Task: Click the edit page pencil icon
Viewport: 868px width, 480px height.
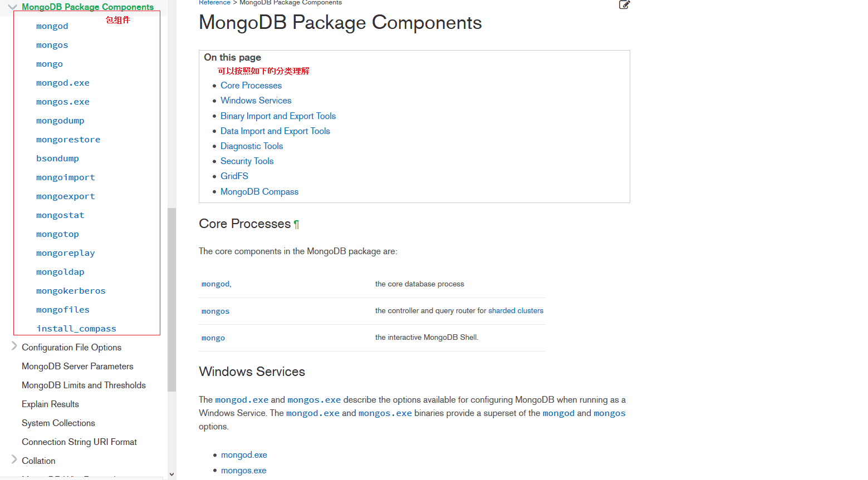Action: click(624, 5)
